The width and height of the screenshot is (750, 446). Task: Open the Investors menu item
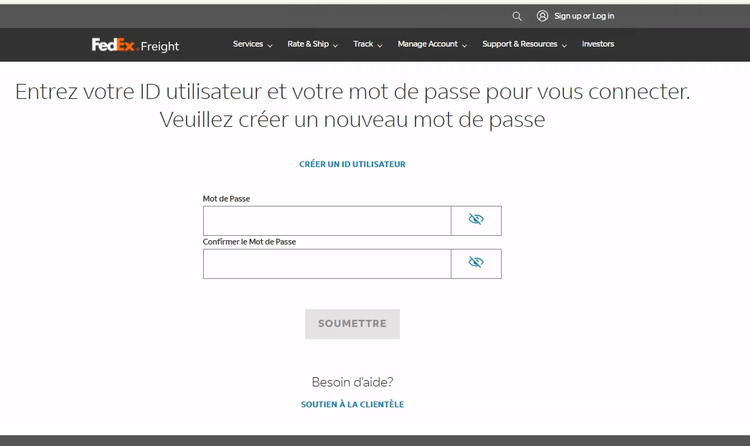598,44
